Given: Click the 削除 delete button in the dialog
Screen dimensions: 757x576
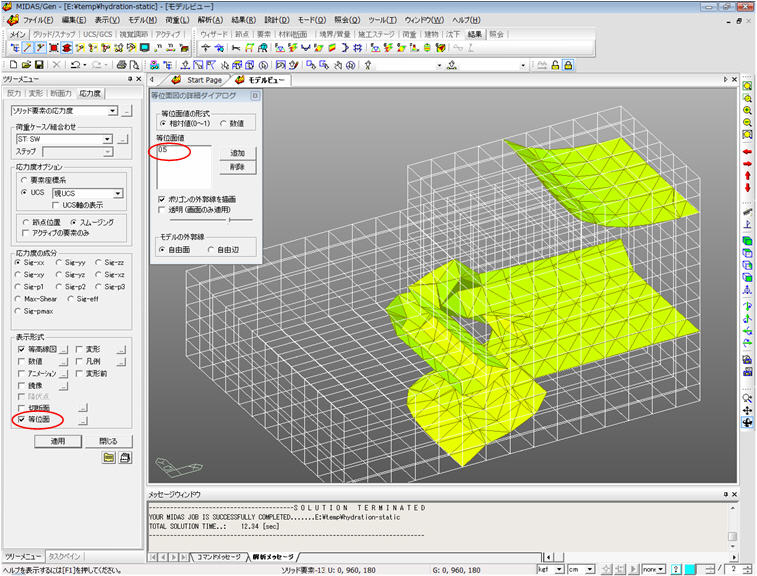Looking at the screenshot, I should [x=237, y=167].
